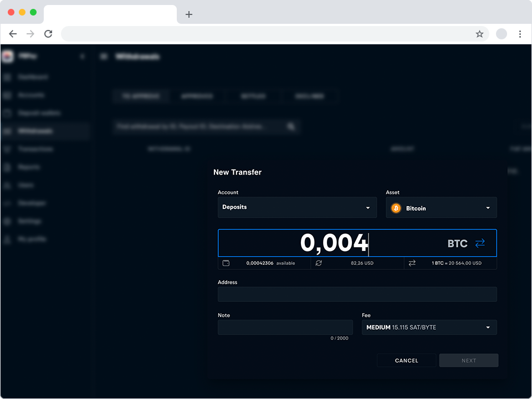
Task: Click the 'BTC' currency label in amount field
Action: (x=457, y=244)
